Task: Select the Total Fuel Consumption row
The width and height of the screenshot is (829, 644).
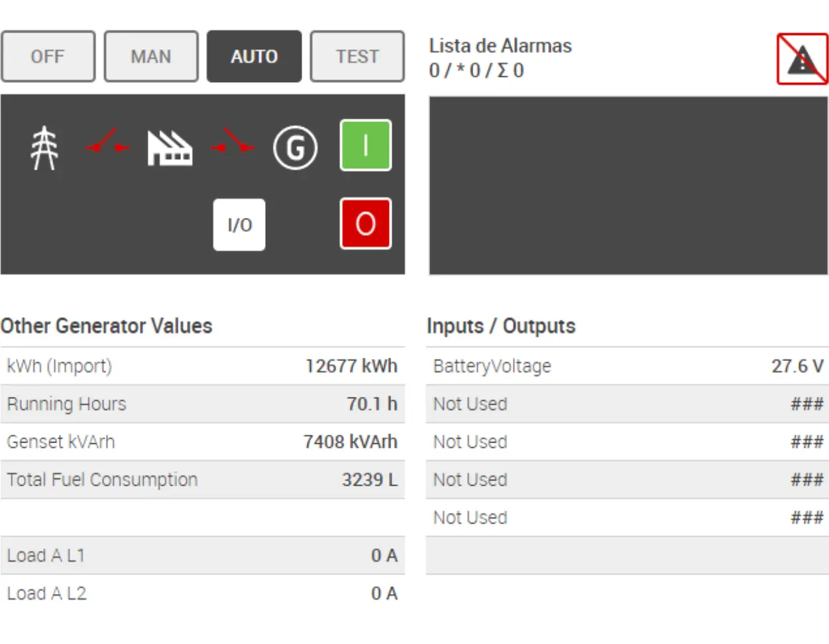Action: pyautogui.click(x=202, y=480)
